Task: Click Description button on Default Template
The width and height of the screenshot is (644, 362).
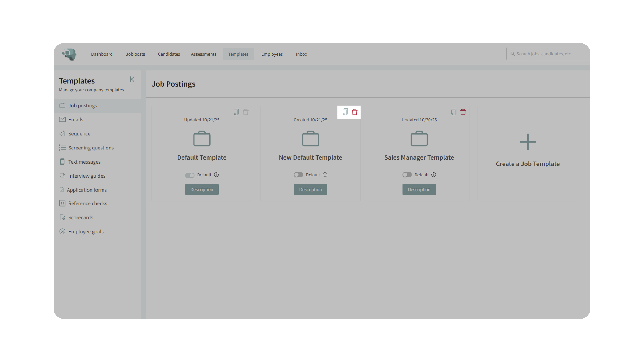Action: pyautogui.click(x=202, y=189)
